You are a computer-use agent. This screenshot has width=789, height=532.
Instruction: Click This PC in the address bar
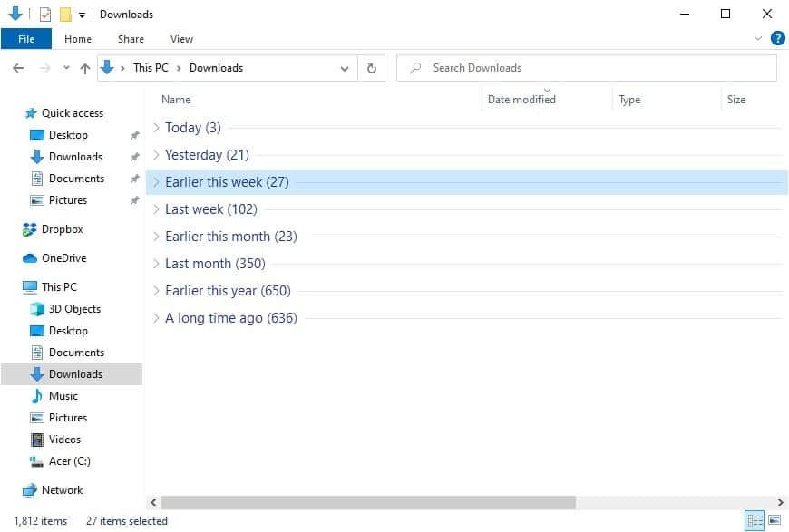pyautogui.click(x=151, y=68)
